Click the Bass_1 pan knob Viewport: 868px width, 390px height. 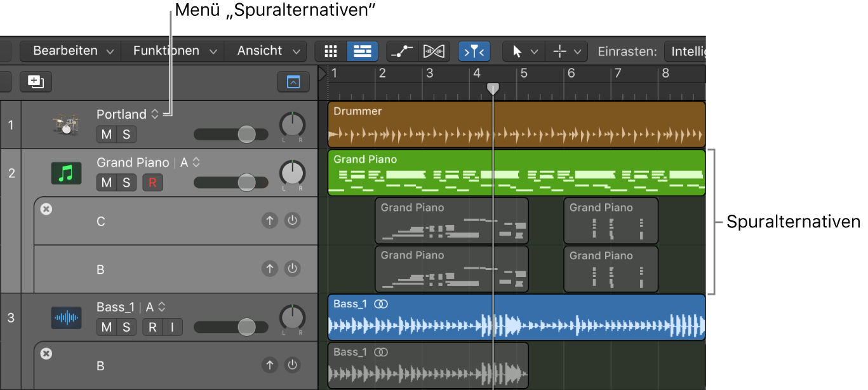click(291, 318)
